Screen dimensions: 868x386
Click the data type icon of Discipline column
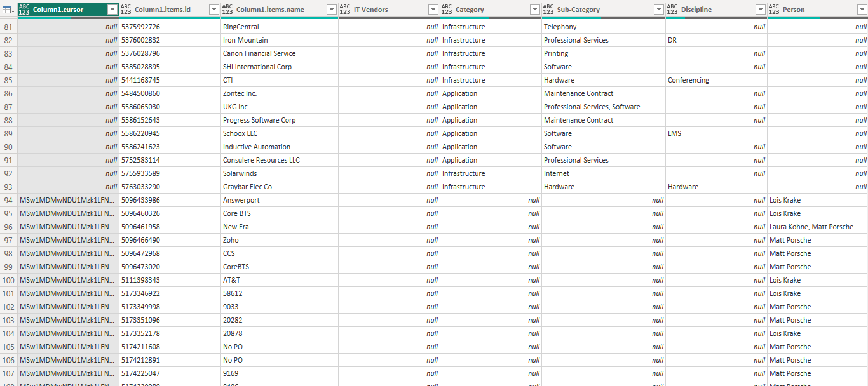pyautogui.click(x=672, y=10)
